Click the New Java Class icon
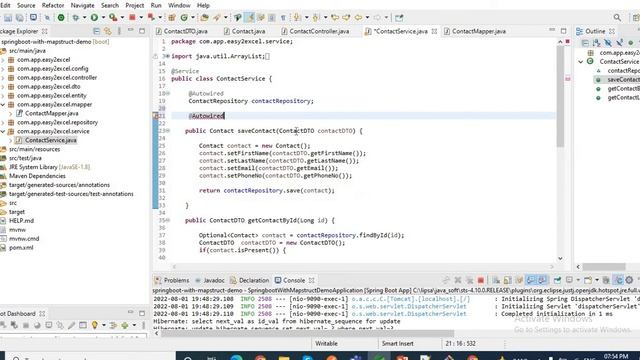 (x=184, y=18)
